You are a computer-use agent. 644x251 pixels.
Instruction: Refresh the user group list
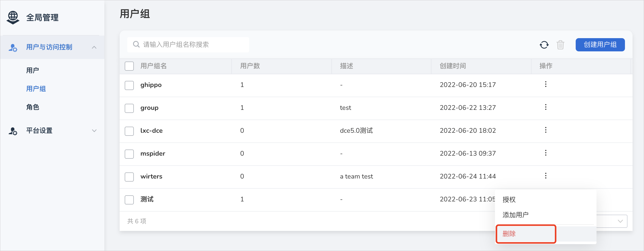pos(544,45)
